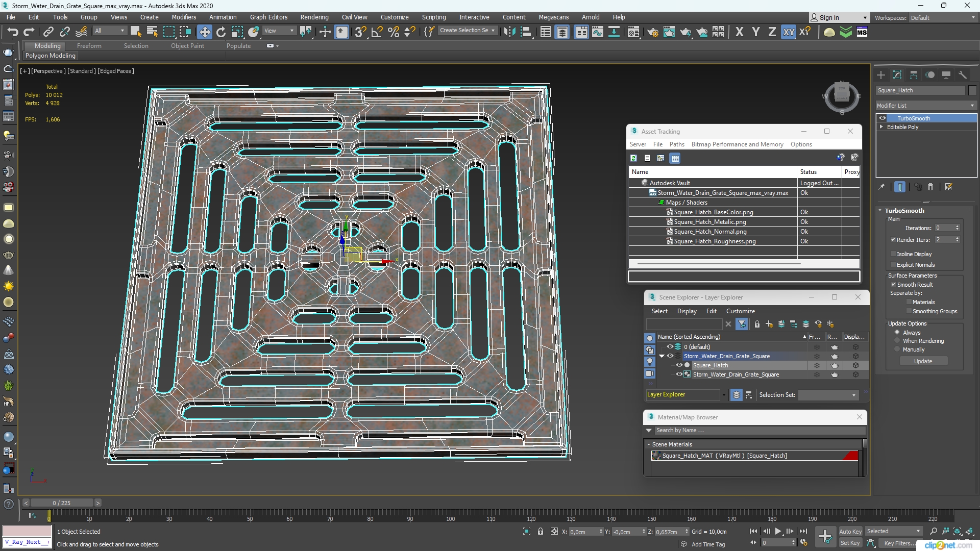The width and height of the screenshot is (980, 551).
Task: Open the Workspaces Default dropdown
Action: [x=943, y=18]
